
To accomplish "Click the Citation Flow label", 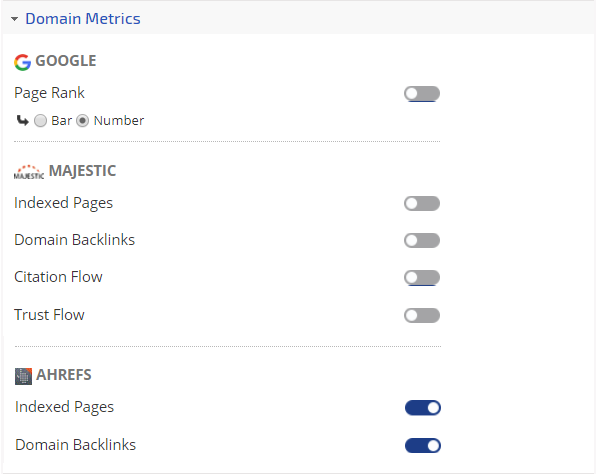I will [58, 277].
